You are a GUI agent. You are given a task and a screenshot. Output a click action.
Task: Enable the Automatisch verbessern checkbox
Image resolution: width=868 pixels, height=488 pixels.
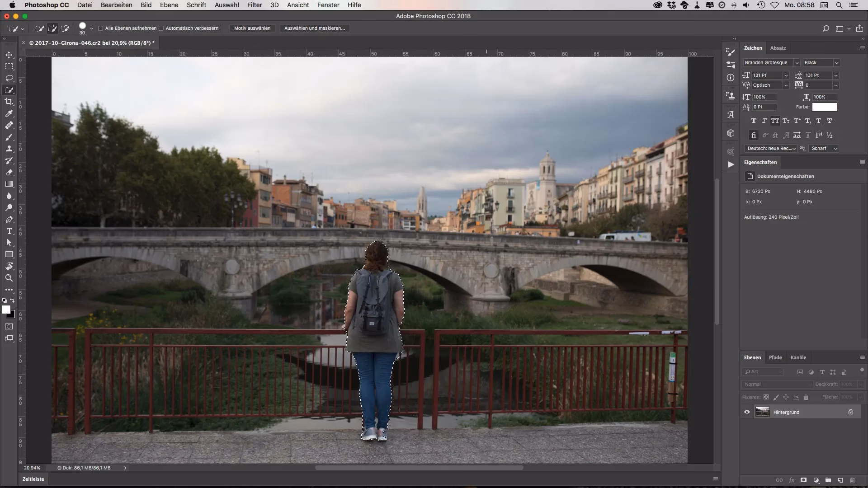point(161,28)
